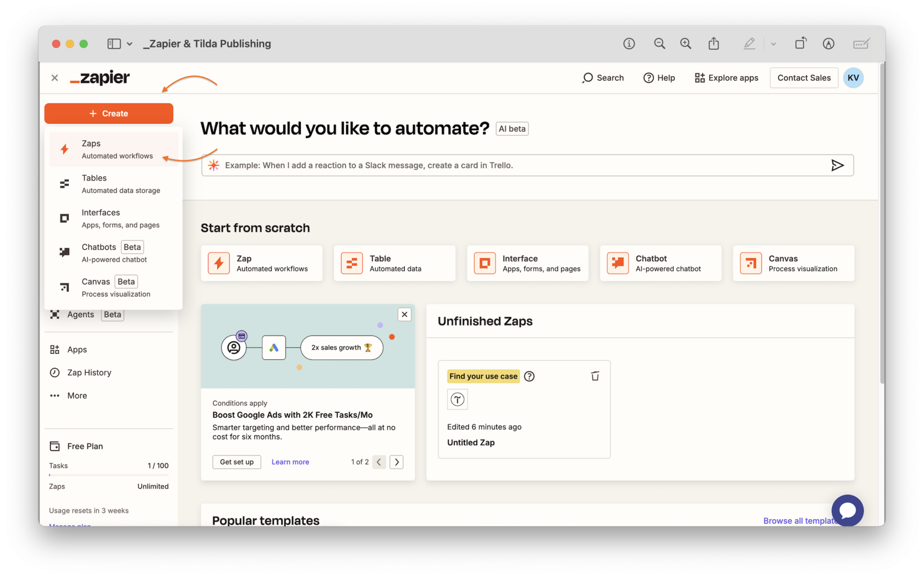
Task: Open Apps in the sidebar
Action: click(68, 350)
